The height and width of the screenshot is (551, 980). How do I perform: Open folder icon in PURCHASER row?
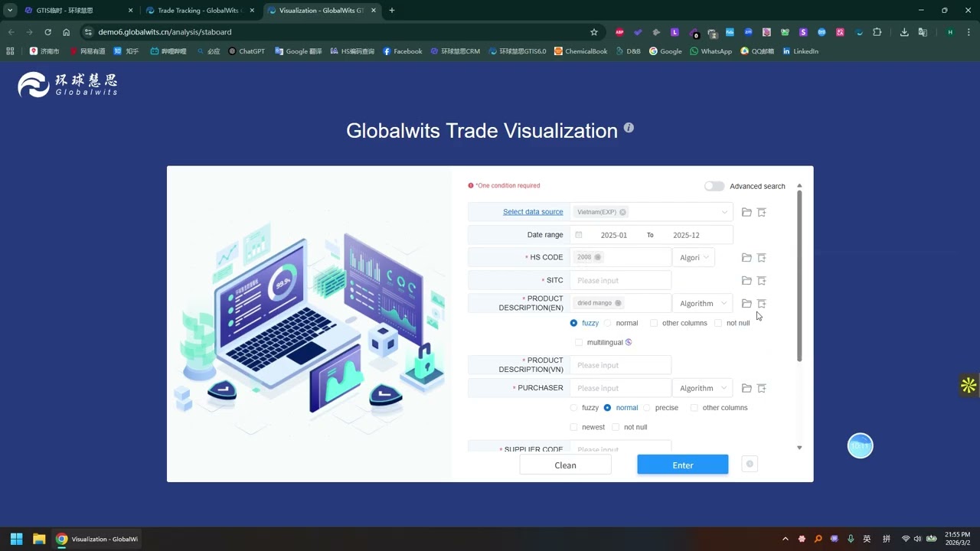click(x=746, y=388)
